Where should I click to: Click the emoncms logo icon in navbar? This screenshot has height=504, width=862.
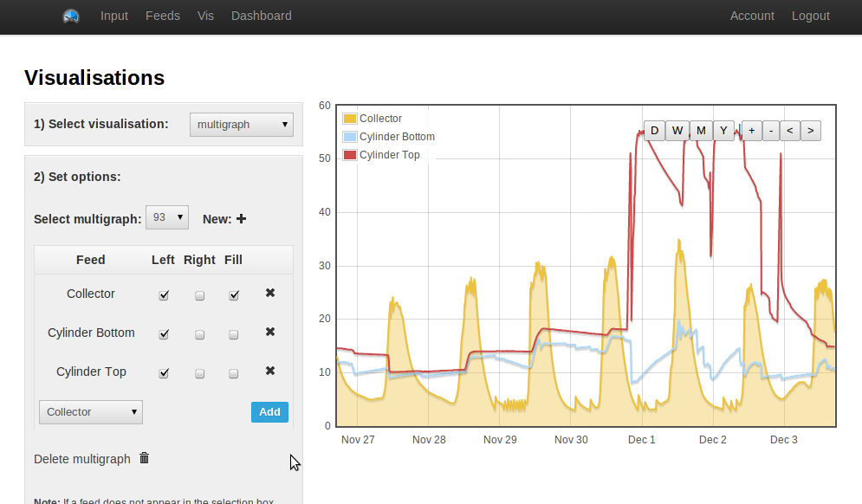(71, 16)
